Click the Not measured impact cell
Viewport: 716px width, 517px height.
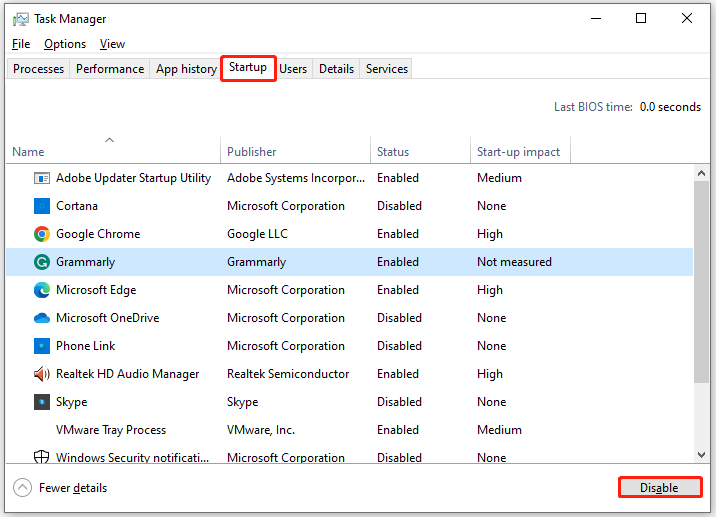tap(514, 262)
